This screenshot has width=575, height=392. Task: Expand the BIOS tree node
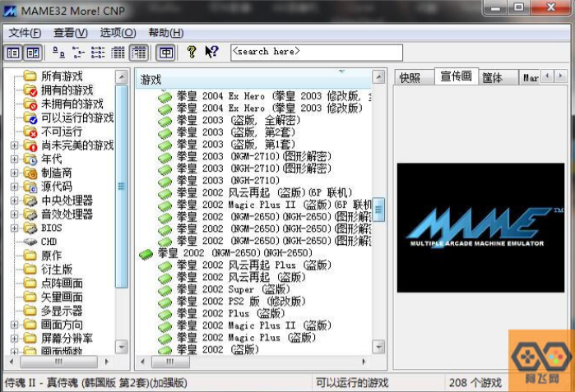click(x=14, y=228)
